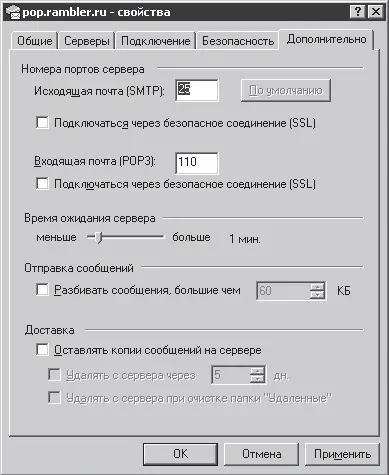The image size is (389, 475).
Task: Click the POP3 port field showing 110
Action: point(197,163)
